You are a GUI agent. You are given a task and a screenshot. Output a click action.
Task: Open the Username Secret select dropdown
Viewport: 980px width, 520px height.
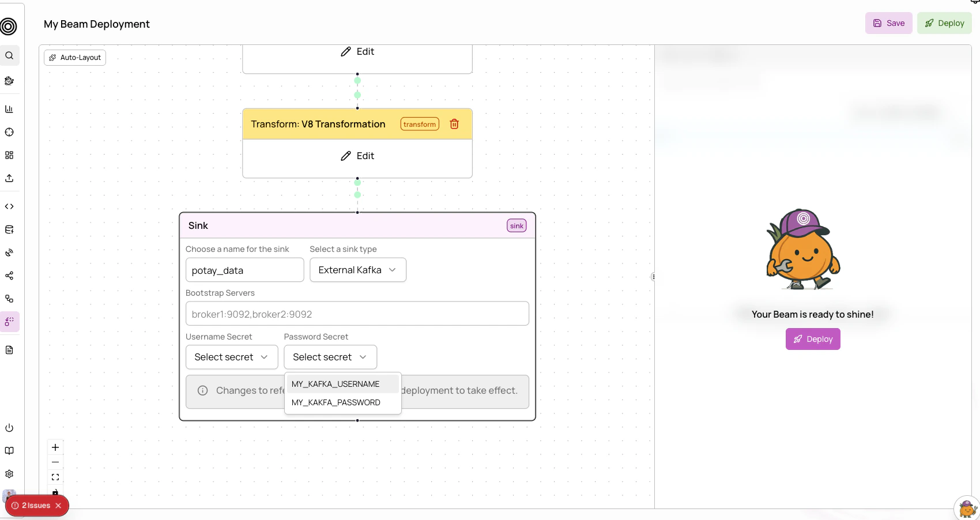[231, 357]
